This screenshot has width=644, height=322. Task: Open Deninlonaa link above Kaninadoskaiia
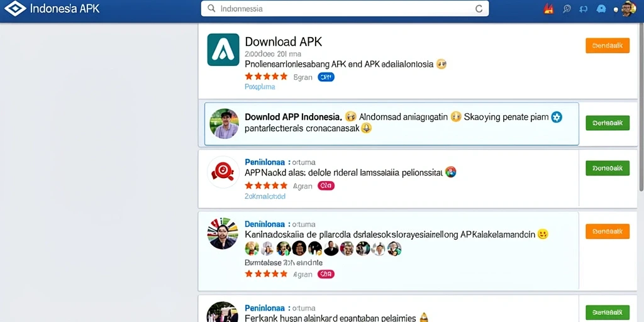coord(265,225)
